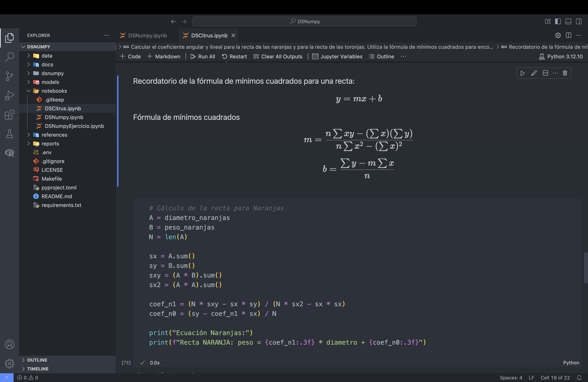The width and height of the screenshot is (588, 382).
Task: Toggle the bottom panel
Action: tap(568, 21)
